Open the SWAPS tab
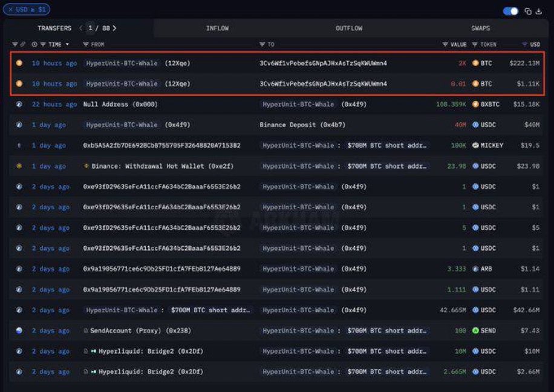This screenshot has height=392, width=554. click(480, 28)
